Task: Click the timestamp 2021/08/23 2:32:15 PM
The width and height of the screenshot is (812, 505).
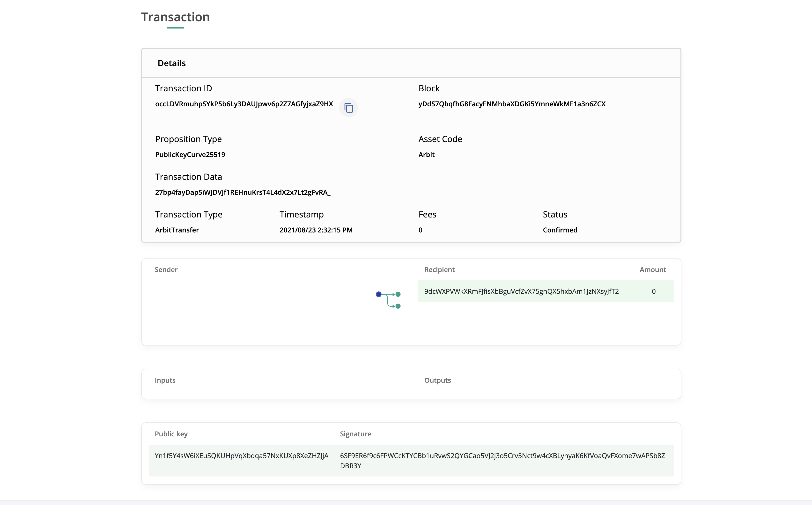Action: pyautogui.click(x=316, y=230)
